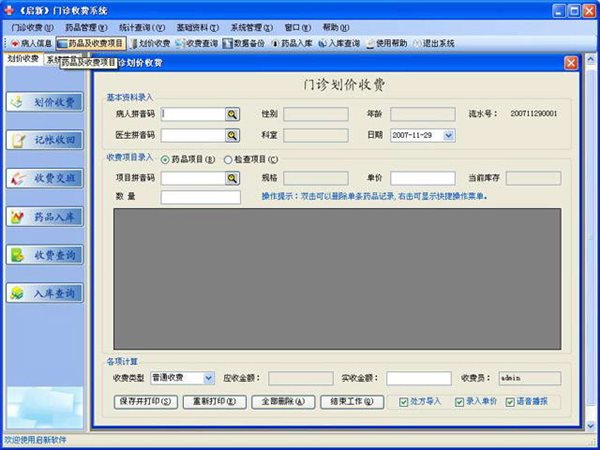Viewport: 600px width, 450px height.
Task: Open 收费交班 sidebar button
Action: 45,178
